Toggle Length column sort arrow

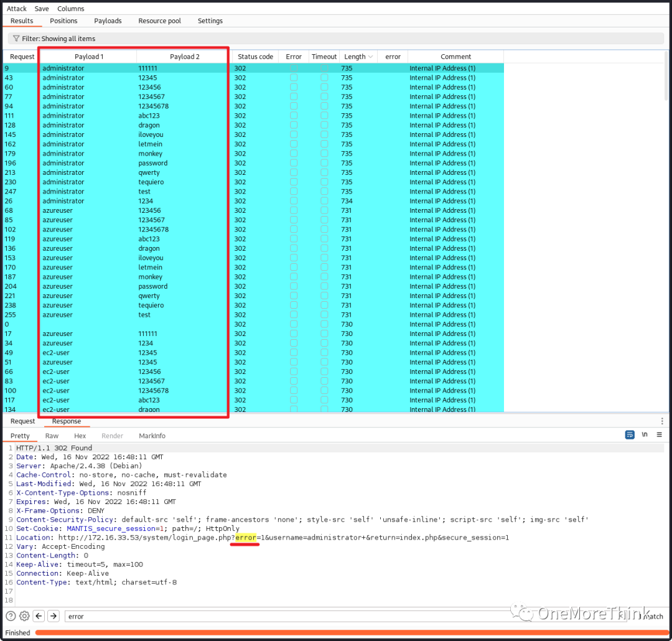[x=370, y=57]
